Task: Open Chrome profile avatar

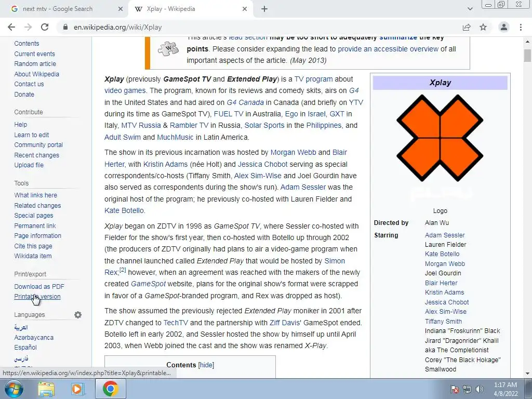Action: pyautogui.click(x=504, y=27)
